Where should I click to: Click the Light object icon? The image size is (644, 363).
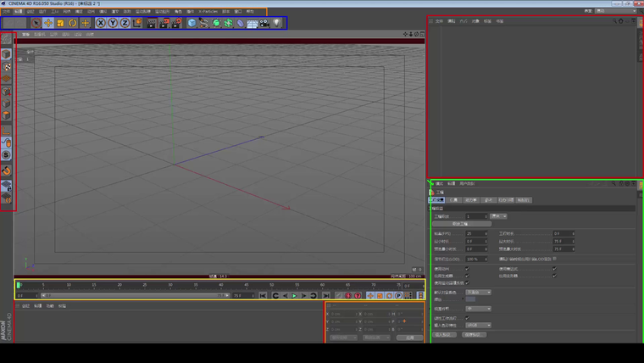coord(276,23)
